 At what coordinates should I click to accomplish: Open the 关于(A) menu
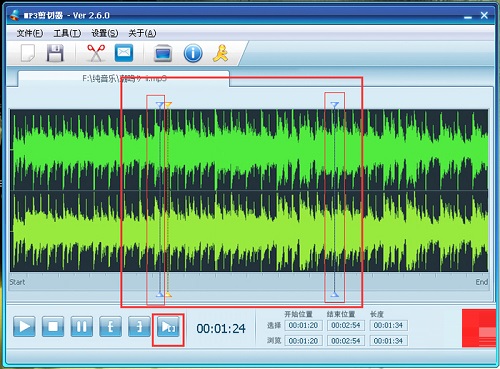click(x=142, y=33)
